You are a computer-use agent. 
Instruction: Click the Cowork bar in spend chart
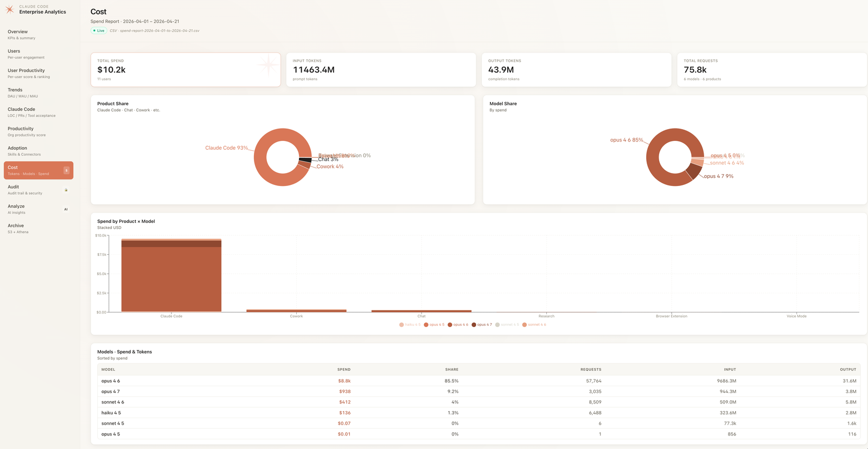(x=296, y=311)
